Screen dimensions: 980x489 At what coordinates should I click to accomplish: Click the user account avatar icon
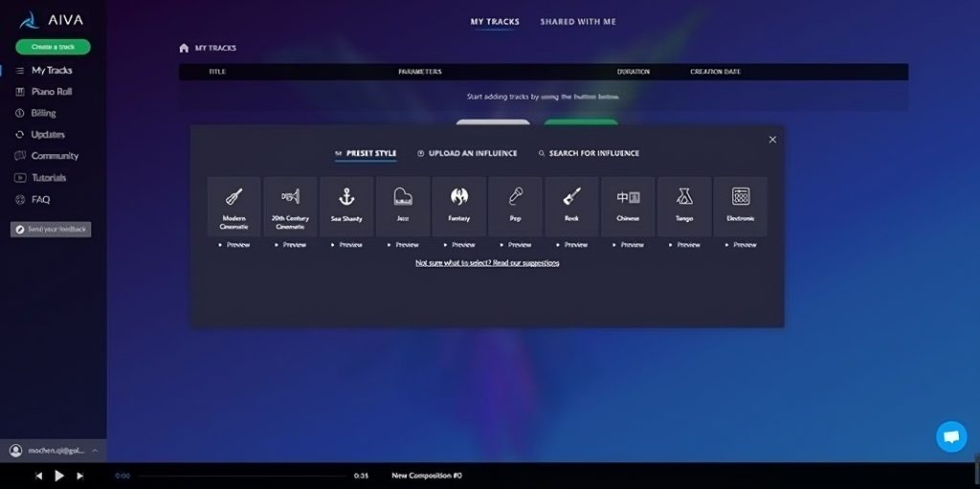click(15, 451)
